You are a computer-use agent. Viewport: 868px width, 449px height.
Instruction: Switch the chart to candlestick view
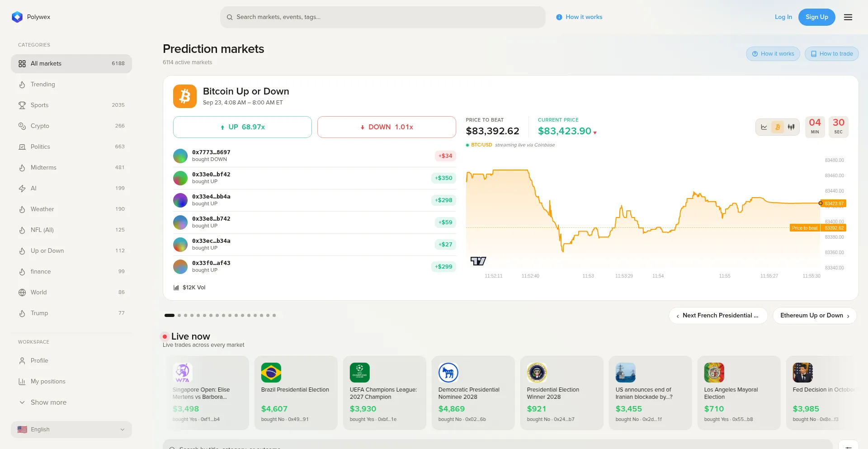pyautogui.click(x=791, y=127)
